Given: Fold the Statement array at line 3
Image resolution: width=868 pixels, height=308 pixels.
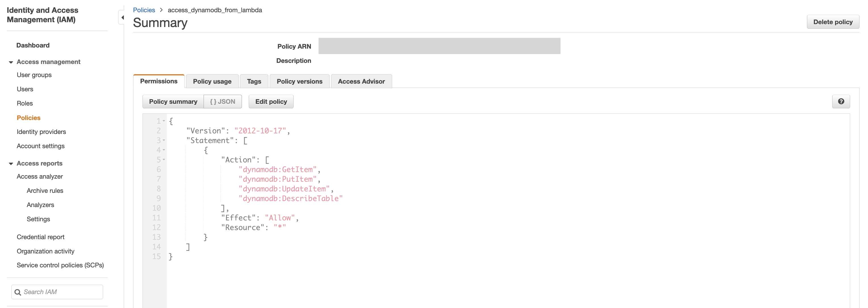Looking at the screenshot, I should tap(164, 140).
